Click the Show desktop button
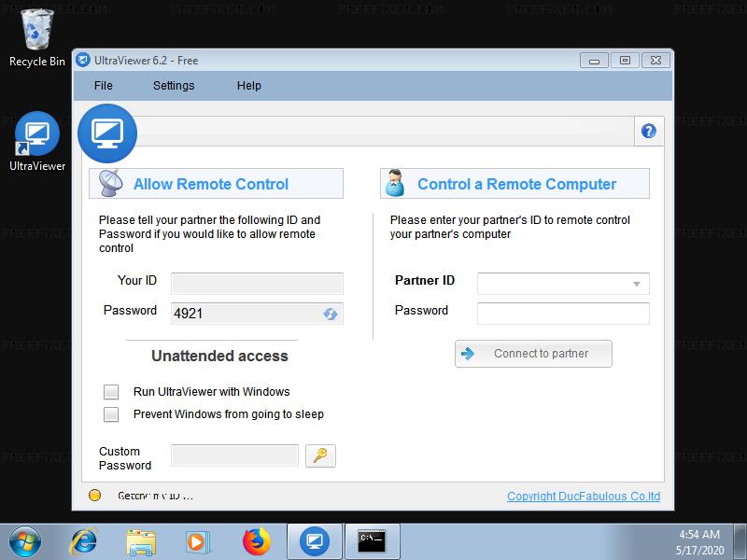Image resolution: width=747 pixels, height=560 pixels. pyautogui.click(x=740, y=542)
